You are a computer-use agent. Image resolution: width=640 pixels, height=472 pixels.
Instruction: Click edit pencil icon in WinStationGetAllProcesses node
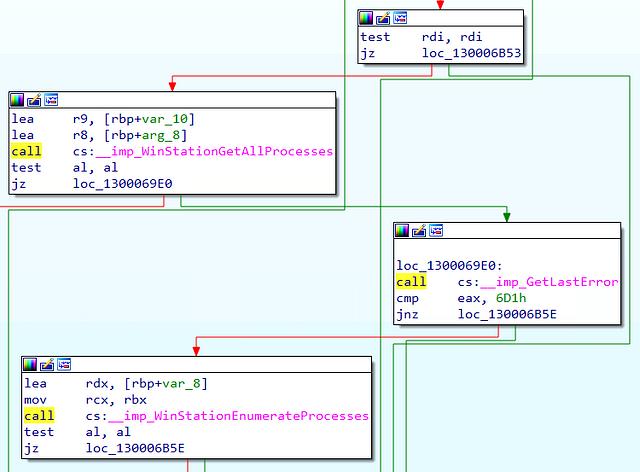click(34, 100)
